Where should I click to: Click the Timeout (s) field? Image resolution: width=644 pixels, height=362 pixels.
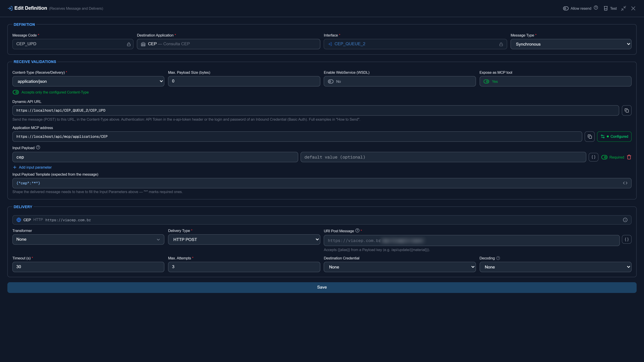pos(88,267)
